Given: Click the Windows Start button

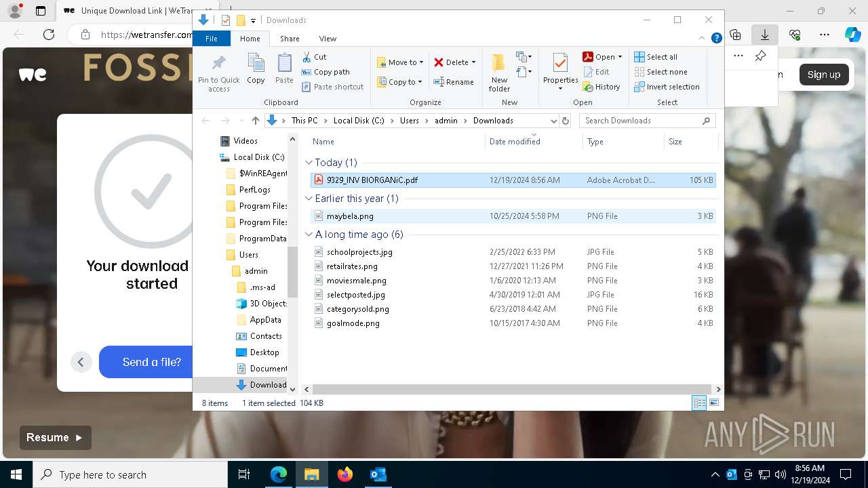Looking at the screenshot, I should (x=16, y=474).
